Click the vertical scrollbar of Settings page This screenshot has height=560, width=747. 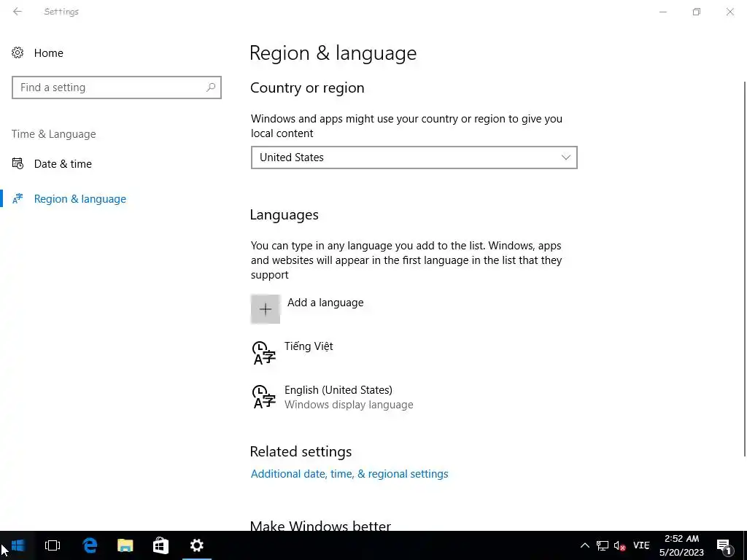click(x=745, y=269)
